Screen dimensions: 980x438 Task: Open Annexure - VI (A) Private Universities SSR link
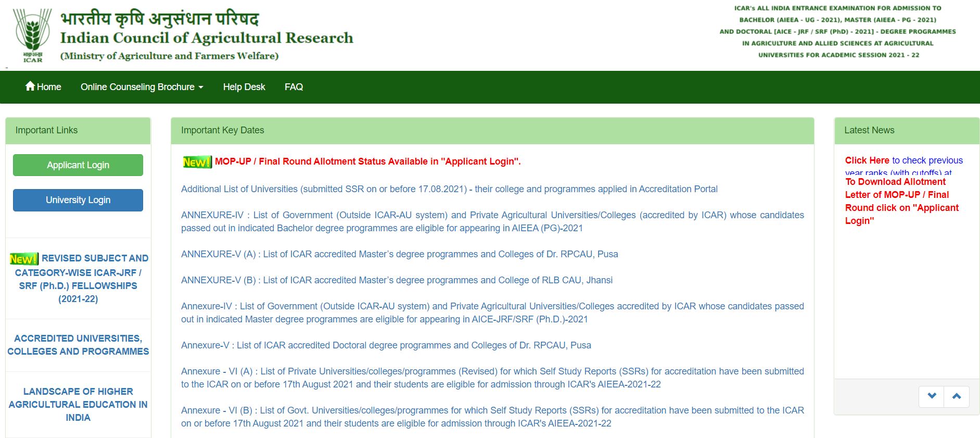click(x=492, y=378)
